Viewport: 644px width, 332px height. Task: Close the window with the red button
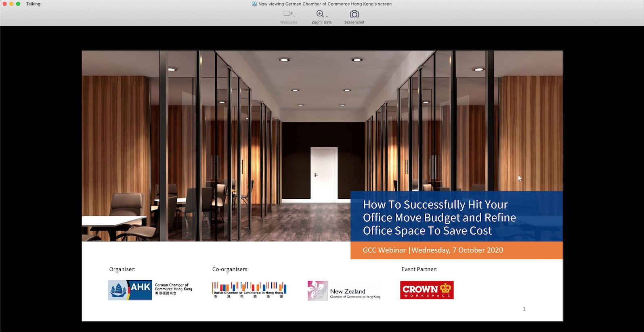[x=5, y=4]
